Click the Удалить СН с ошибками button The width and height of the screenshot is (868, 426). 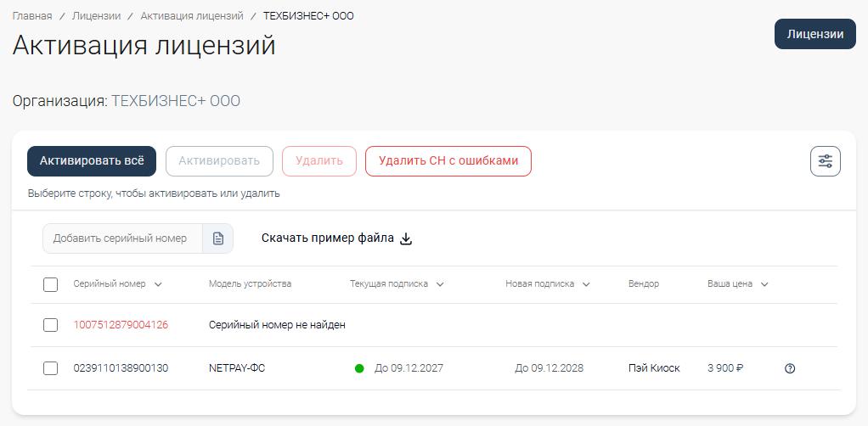click(448, 160)
